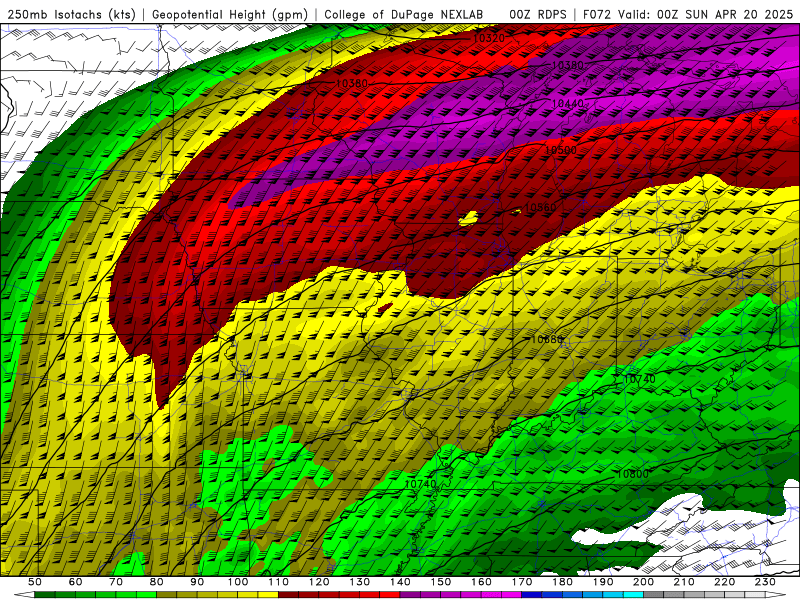800x600 pixels.
Task: Select the 'Geopotential Height (gpm)' header text
Action: point(230,15)
